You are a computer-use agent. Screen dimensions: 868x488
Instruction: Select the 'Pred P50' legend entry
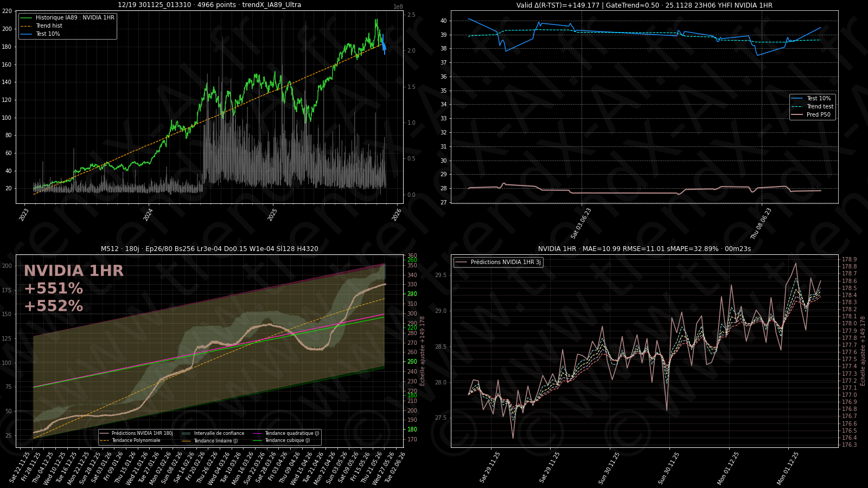click(x=818, y=115)
